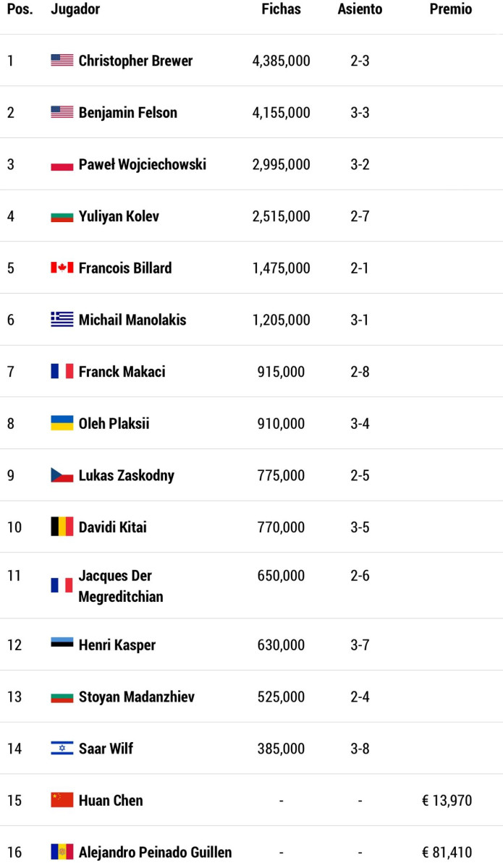Click the Czech flag next to Lukas Zaskodny
503x868 pixels.
pos(62,475)
